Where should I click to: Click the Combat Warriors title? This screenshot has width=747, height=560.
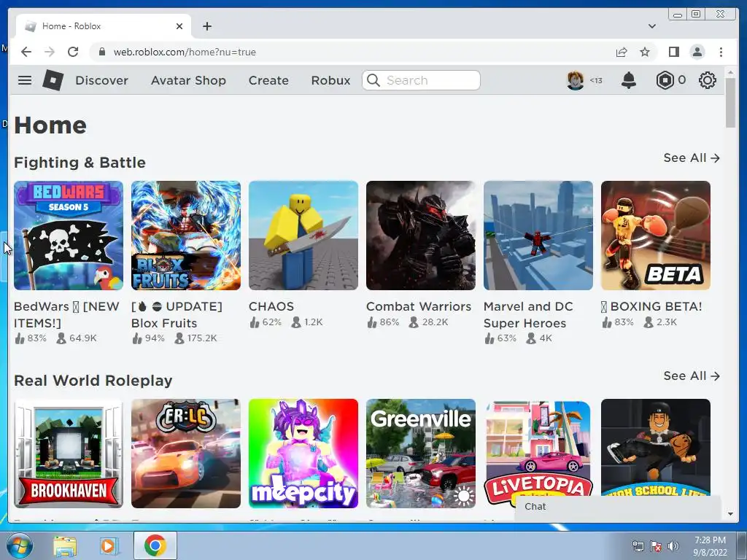click(418, 306)
